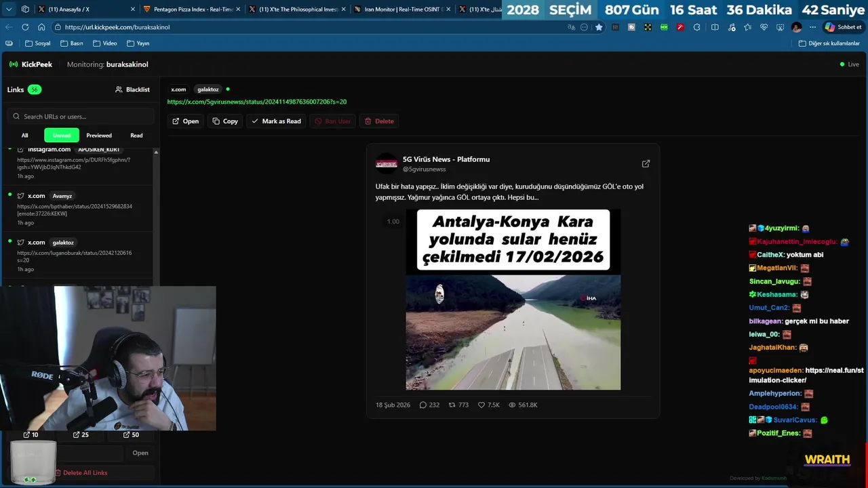Image resolution: width=868 pixels, height=488 pixels.
Task: Open the browser settings ellipsis menu
Action: tap(812, 27)
